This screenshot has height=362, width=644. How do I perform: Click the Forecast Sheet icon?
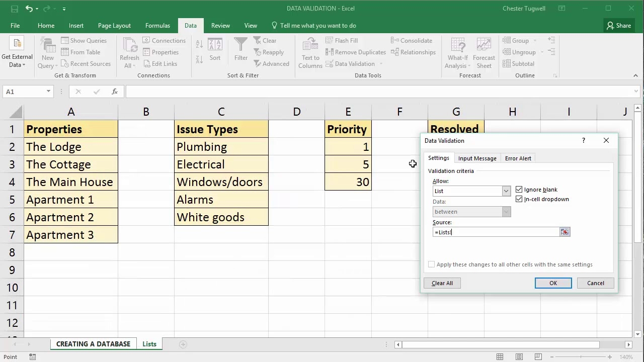pyautogui.click(x=484, y=46)
